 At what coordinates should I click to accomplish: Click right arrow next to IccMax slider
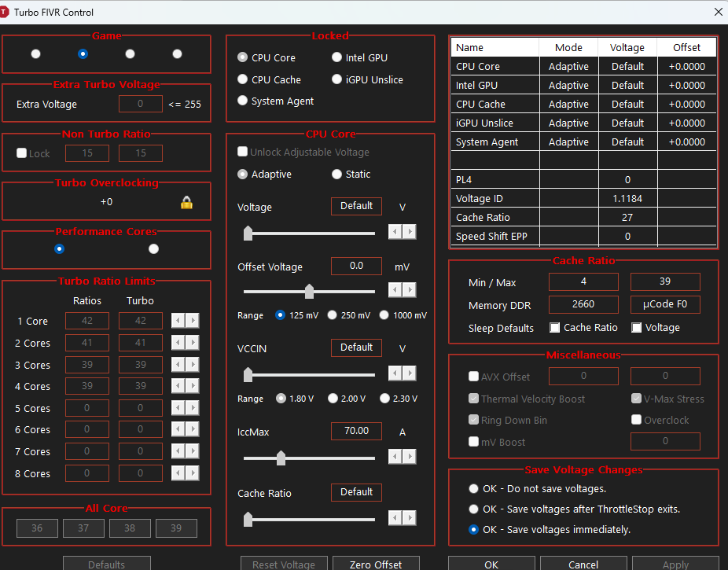[x=410, y=457]
